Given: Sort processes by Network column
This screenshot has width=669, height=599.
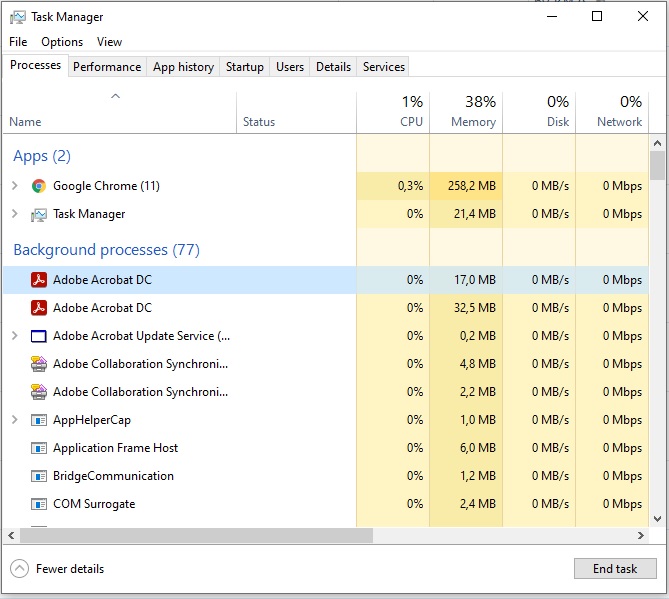Looking at the screenshot, I should tap(612, 112).
